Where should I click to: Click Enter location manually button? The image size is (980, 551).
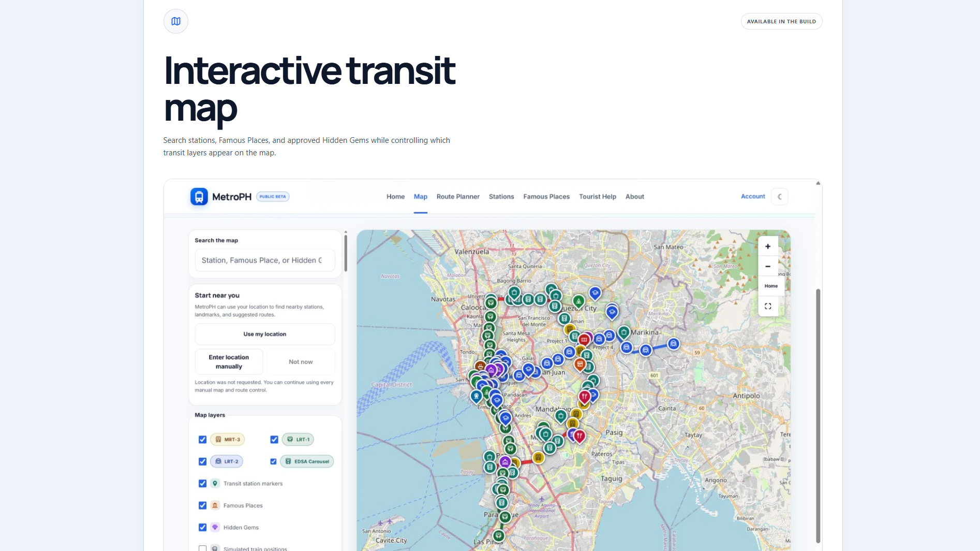(x=229, y=361)
